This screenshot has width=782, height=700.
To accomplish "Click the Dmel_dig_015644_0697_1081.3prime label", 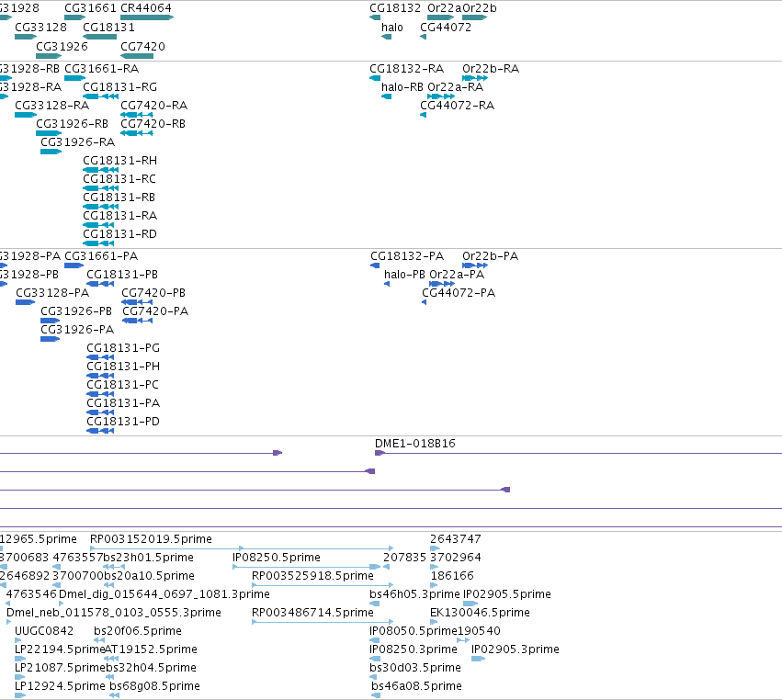I will pos(164,594).
